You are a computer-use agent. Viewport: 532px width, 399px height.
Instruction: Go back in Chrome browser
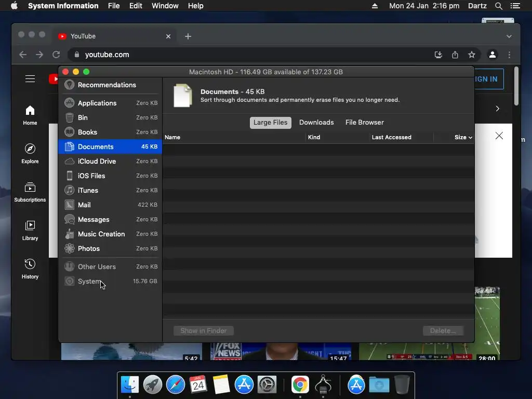[23, 55]
